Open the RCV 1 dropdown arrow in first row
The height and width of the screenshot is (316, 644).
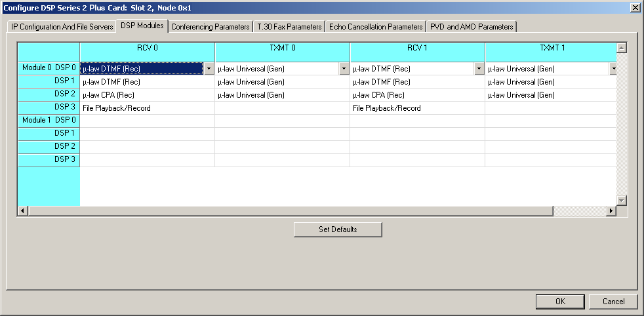[x=479, y=68]
